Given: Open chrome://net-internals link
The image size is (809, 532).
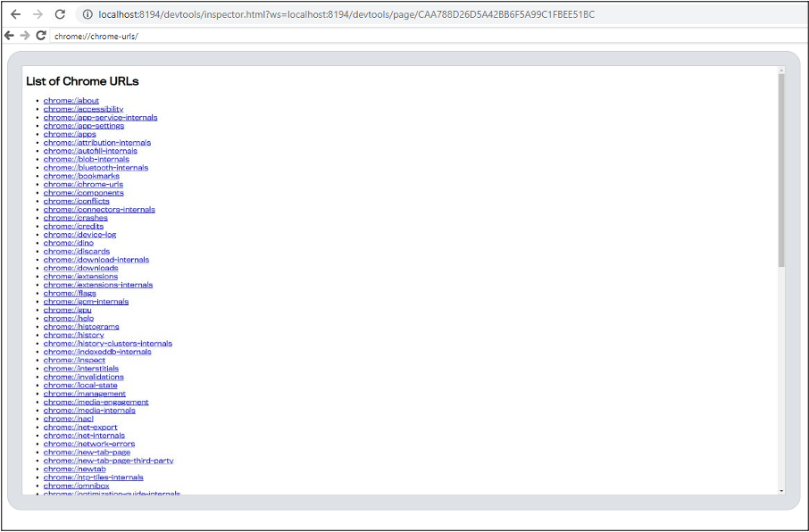Looking at the screenshot, I should (x=84, y=436).
